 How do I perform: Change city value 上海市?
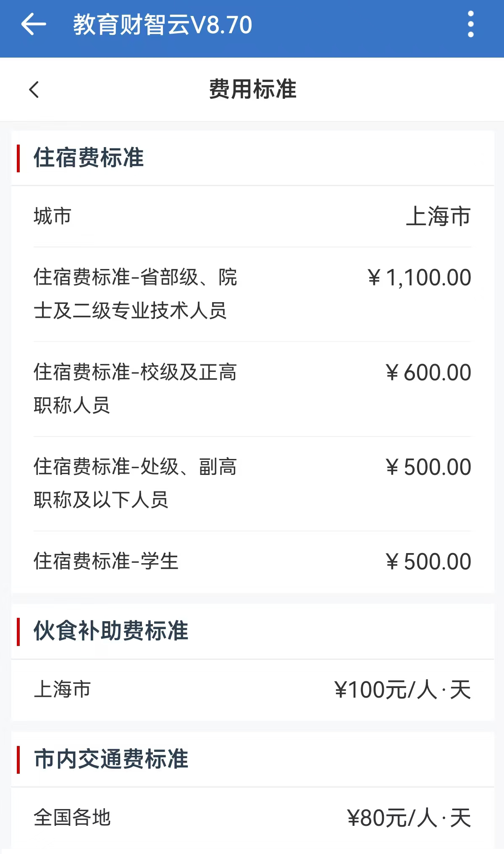tap(438, 216)
